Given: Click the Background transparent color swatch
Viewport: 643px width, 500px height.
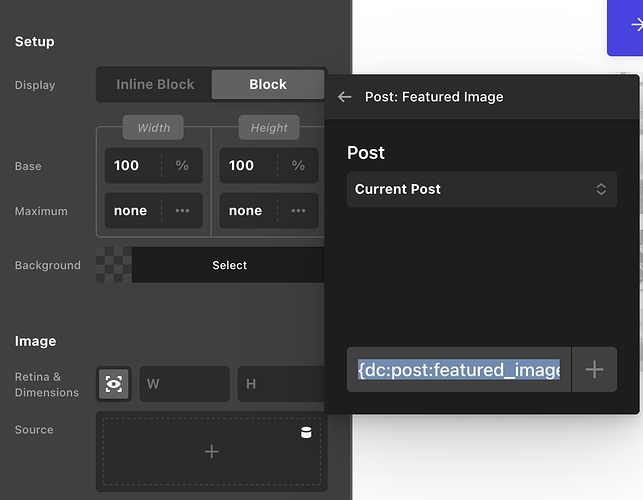Looking at the screenshot, I should [x=113, y=265].
